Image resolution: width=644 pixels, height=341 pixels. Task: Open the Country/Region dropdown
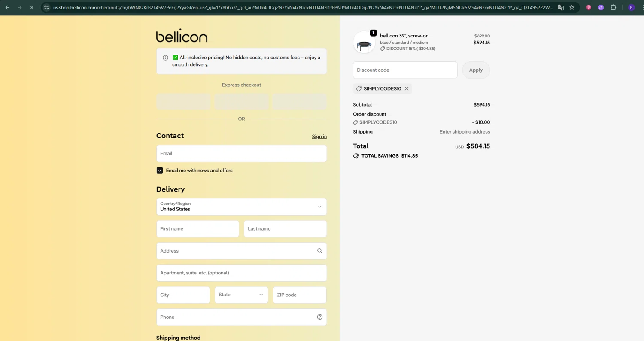[x=241, y=207]
